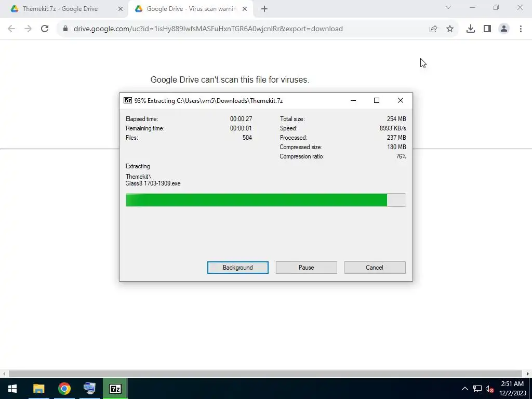Click scrollbar right arrow
The width and height of the screenshot is (532, 399).
(x=528, y=374)
